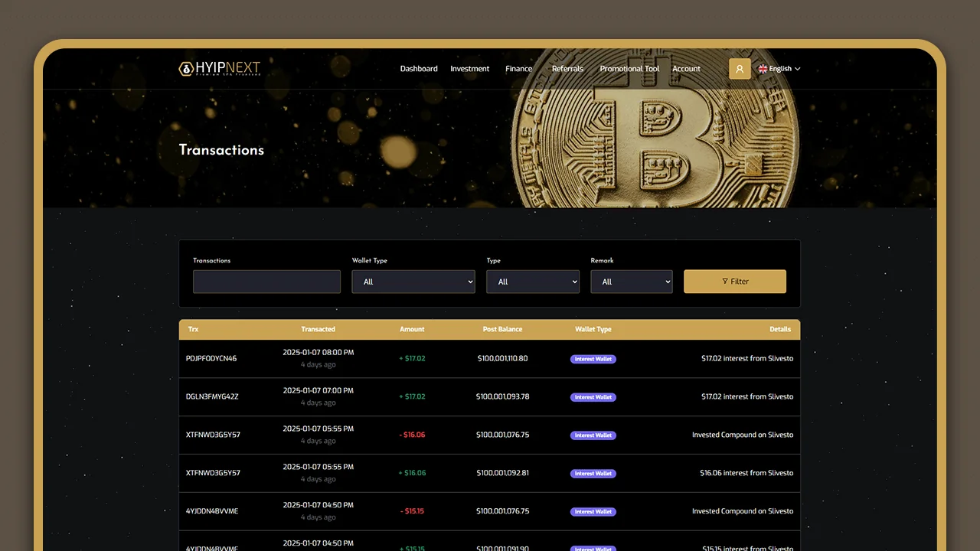Image resolution: width=980 pixels, height=551 pixels.
Task: Click Interest Wallet badge for PDJPFODYCN46
Action: click(593, 359)
